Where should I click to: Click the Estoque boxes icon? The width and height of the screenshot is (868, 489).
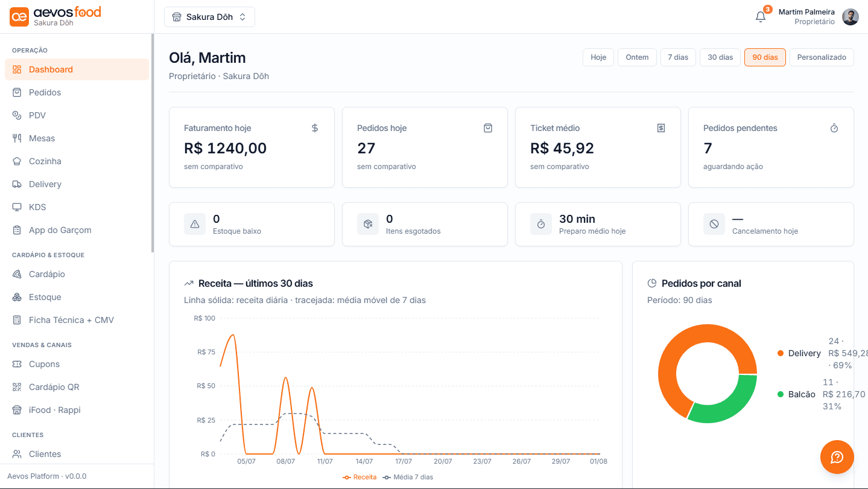pyautogui.click(x=17, y=297)
